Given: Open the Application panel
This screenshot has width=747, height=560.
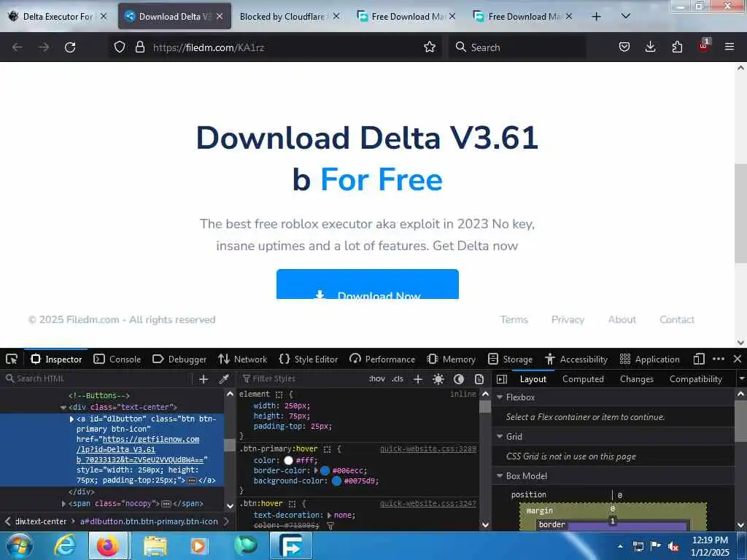Looking at the screenshot, I should point(649,359).
